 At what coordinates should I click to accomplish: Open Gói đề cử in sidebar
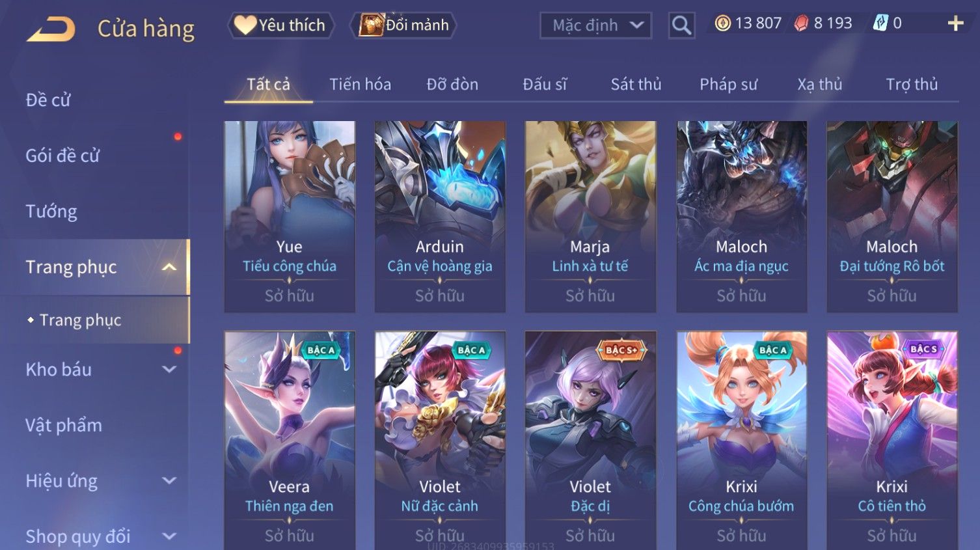(62, 156)
